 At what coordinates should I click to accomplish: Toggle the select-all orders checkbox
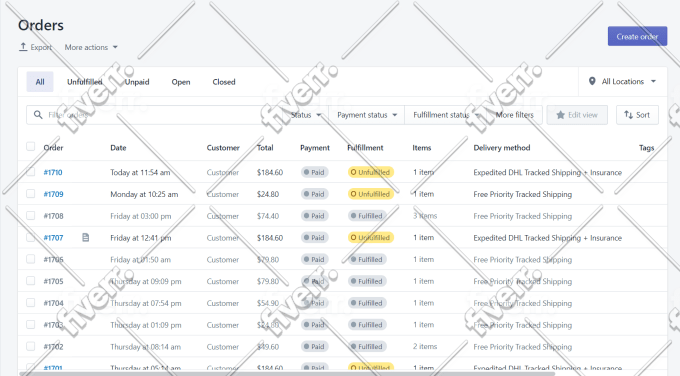pos(30,147)
